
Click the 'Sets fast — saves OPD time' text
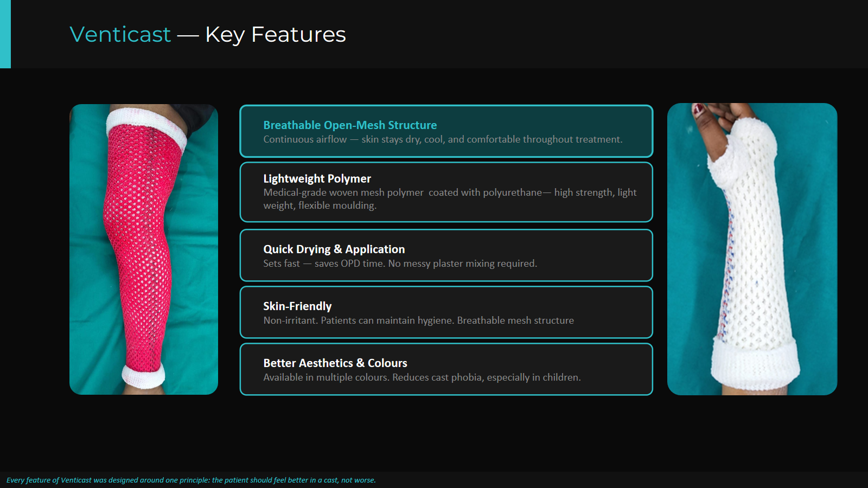[400, 264]
